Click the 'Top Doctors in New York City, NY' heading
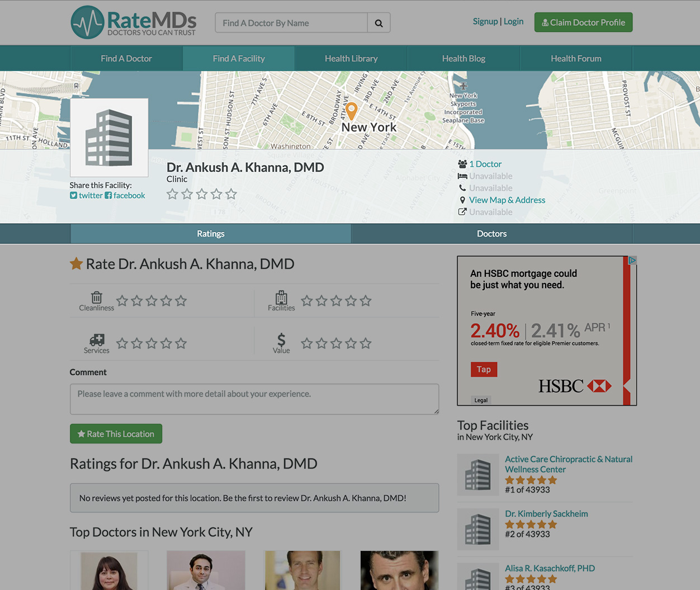This screenshot has width=700, height=590. click(161, 532)
